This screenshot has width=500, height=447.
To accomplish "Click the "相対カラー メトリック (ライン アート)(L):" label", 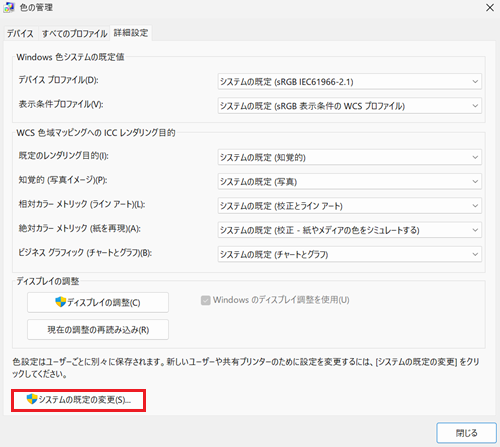I will pos(82,204).
